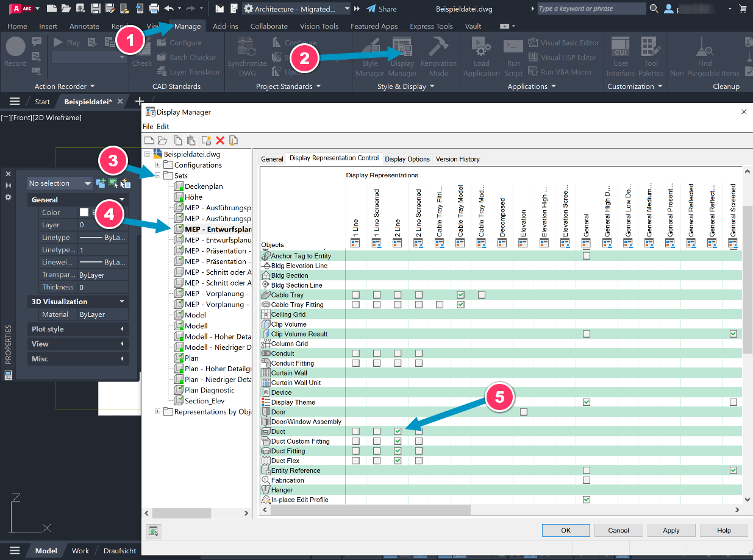This screenshot has width=753, height=560.
Task: Select the Draufsicht layout tab
Action: (x=119, y=550)
